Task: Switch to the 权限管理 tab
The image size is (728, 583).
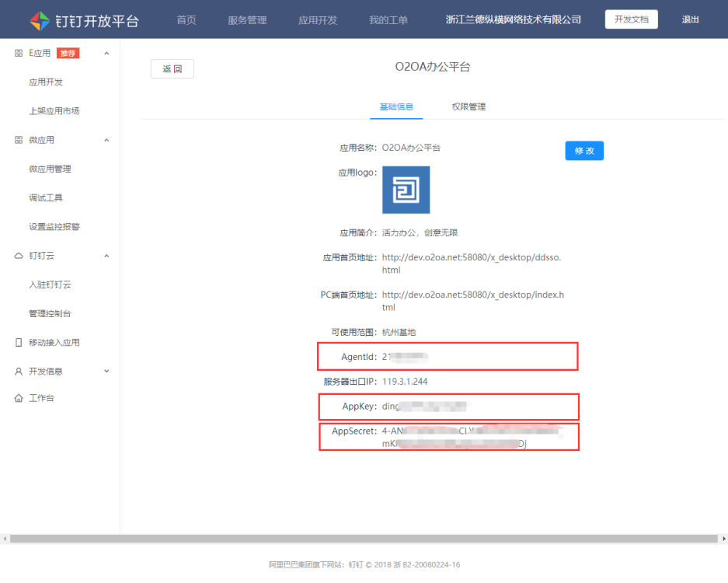Action: click(468, 106)
